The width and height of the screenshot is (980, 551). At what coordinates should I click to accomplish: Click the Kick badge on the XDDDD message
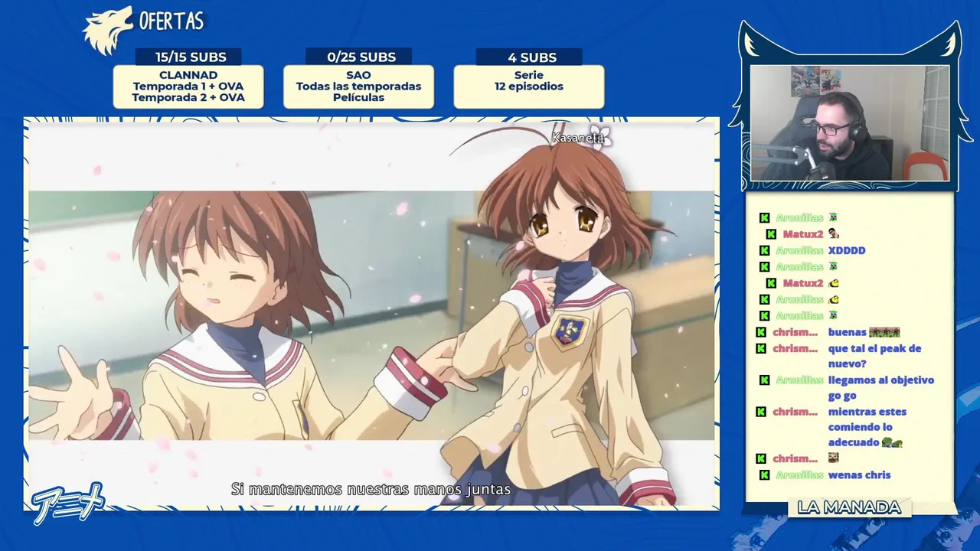coord(764,250)
